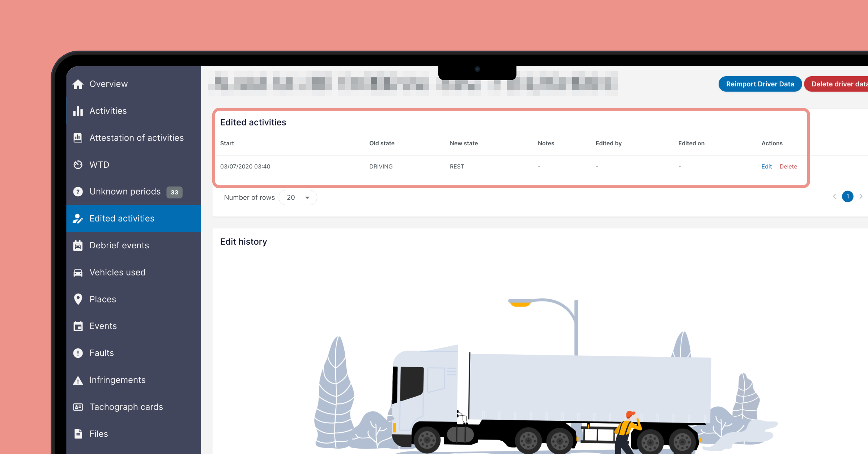Image resolution: width=868 pixels, height=454 pixels.
Task: Click the Places pin icon
Action: pyautogui.click(x=78, y=299)
